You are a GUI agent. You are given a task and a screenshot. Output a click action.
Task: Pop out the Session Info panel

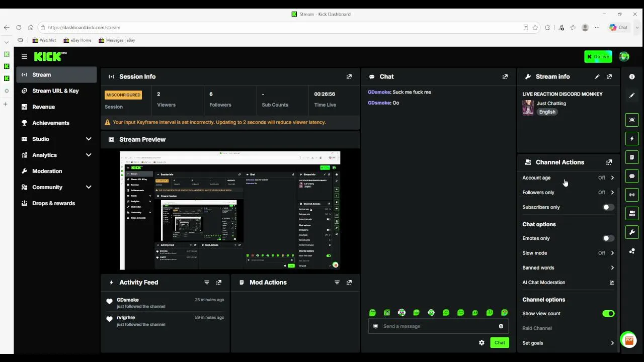pos(349,77)
